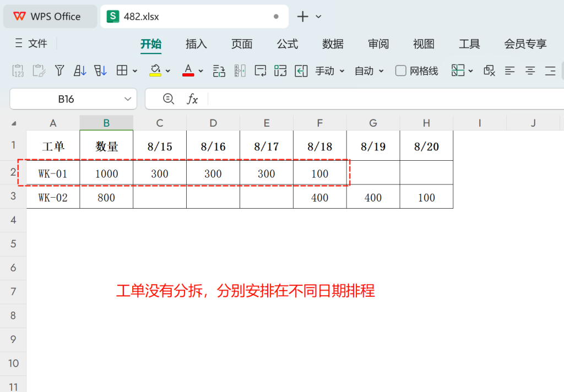
Task: Select column B header
Action: (106, 123)
